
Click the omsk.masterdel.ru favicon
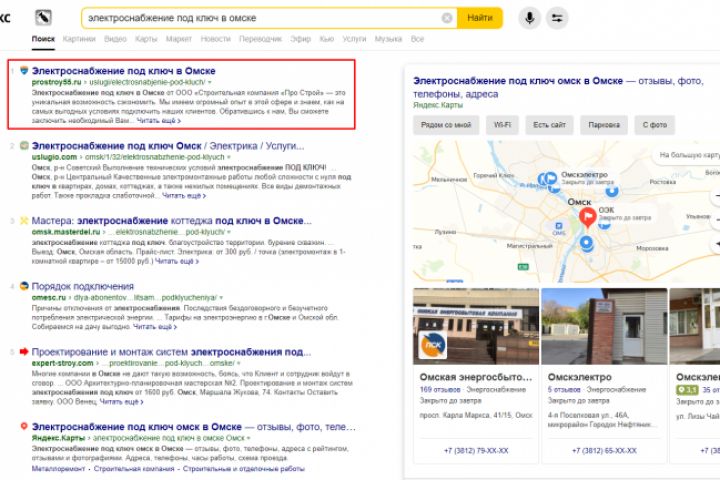point(24,220)
